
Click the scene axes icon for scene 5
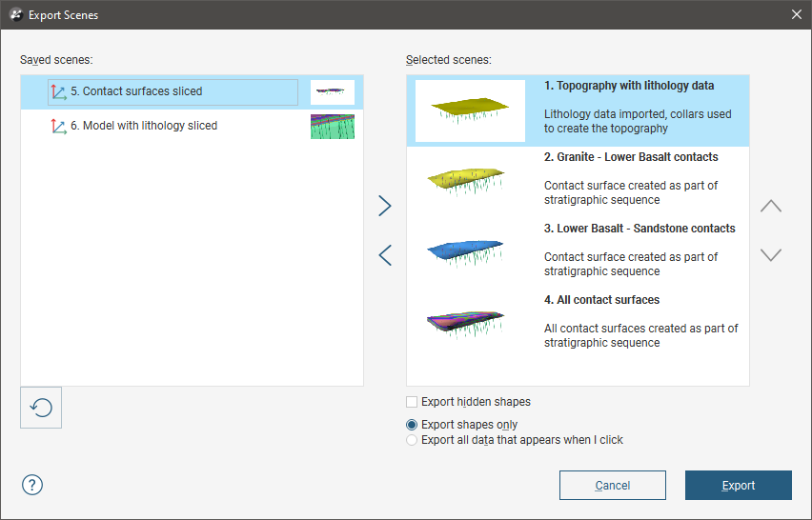click(58, 92)
